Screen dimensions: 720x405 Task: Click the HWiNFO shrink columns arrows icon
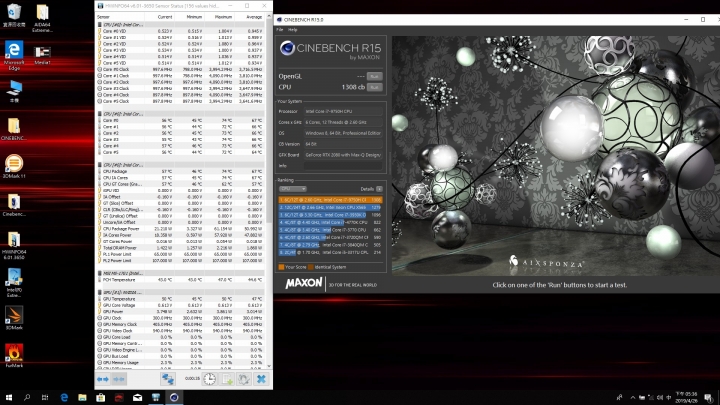tap(119, 379)
